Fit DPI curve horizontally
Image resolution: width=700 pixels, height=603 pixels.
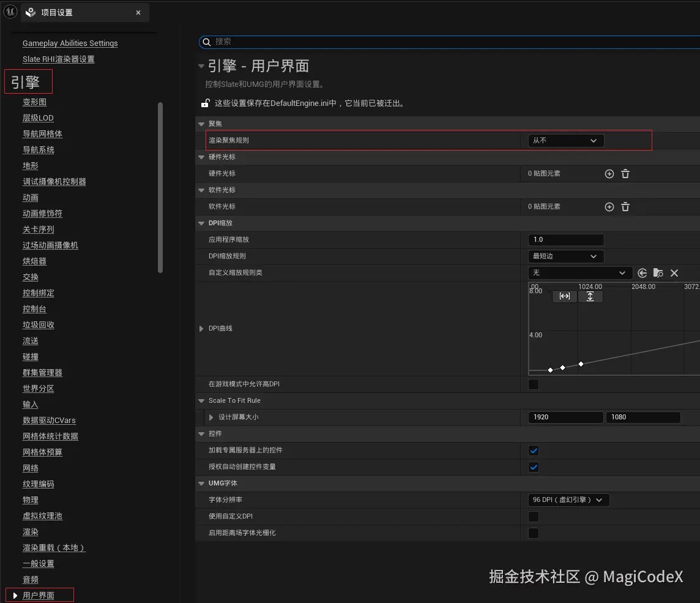[x=565, y=296]
